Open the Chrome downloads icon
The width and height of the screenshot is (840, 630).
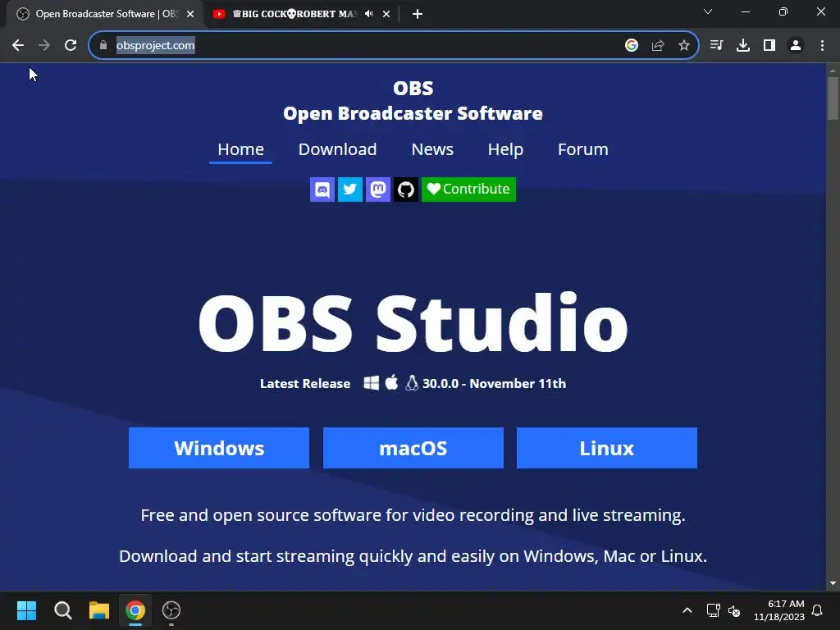pyautogui.click(x=743, y=46)
